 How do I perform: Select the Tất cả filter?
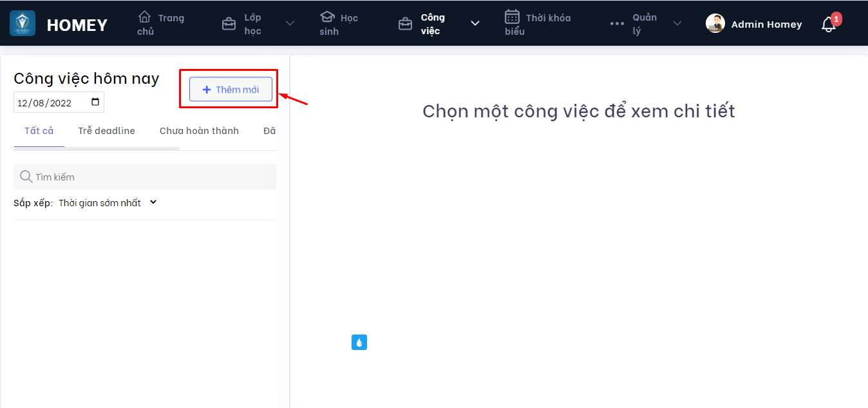point(38,130)
